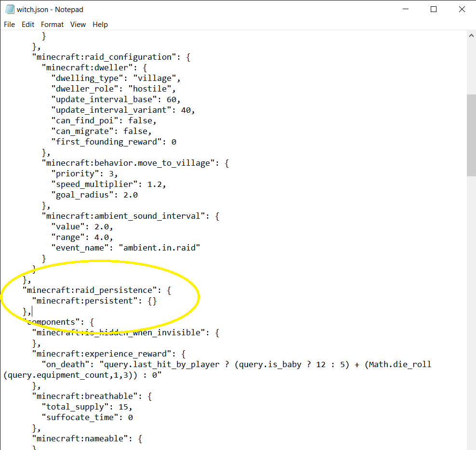Viewport: 476px width, 450px height.
Task: Click the "minecraft:raid_persistence" line
Action: point(97,290)
